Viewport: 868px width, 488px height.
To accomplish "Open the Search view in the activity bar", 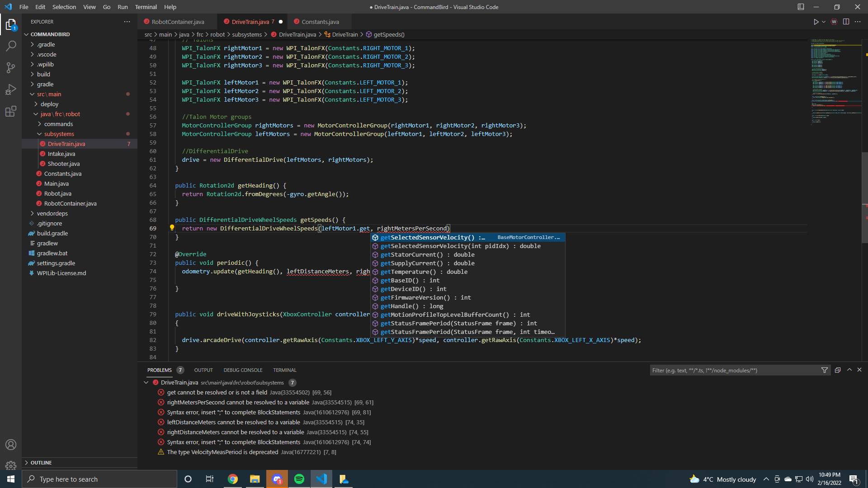I will pyautogui.click(x=11, y=46).
